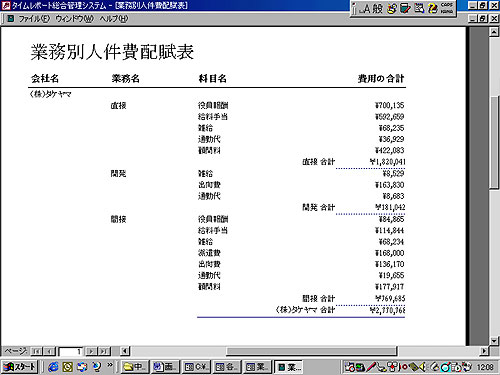This screenshot has width=500, height=375.
Task: Launch Internet Explorer from quick launch
Action: tap(53, 367)
